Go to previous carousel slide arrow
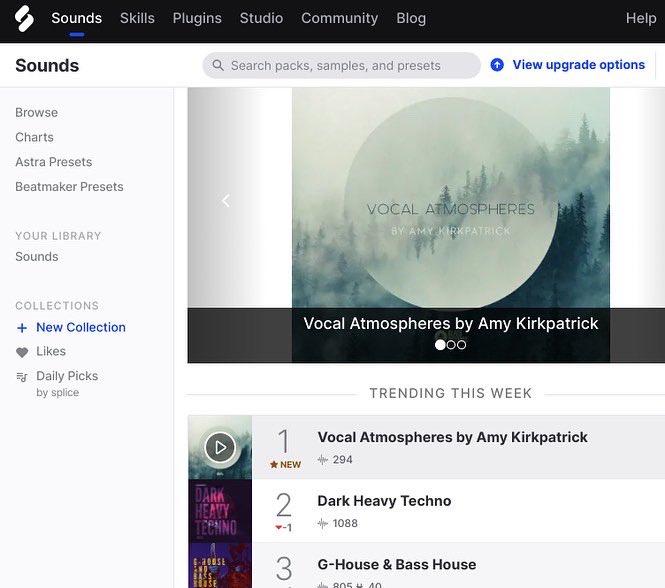The height and width of the screenshot is (588, 665). click(226, 201)
